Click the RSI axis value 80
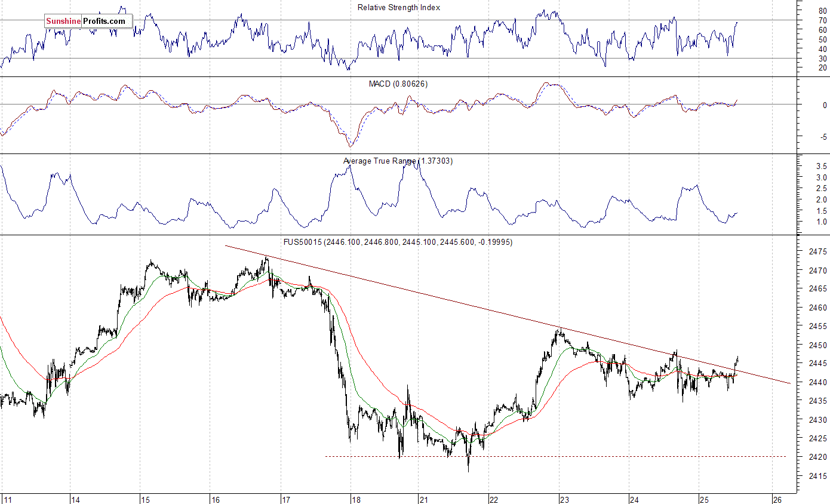 click(822, 11)
